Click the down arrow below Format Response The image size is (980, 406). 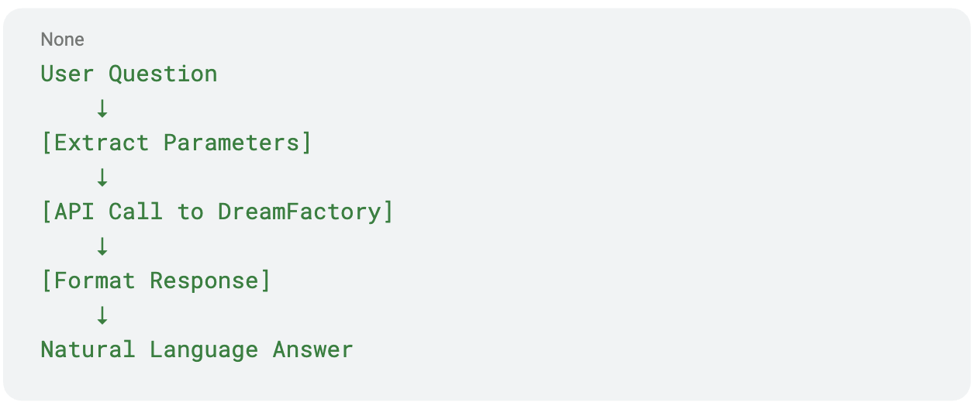click(102, 315)
